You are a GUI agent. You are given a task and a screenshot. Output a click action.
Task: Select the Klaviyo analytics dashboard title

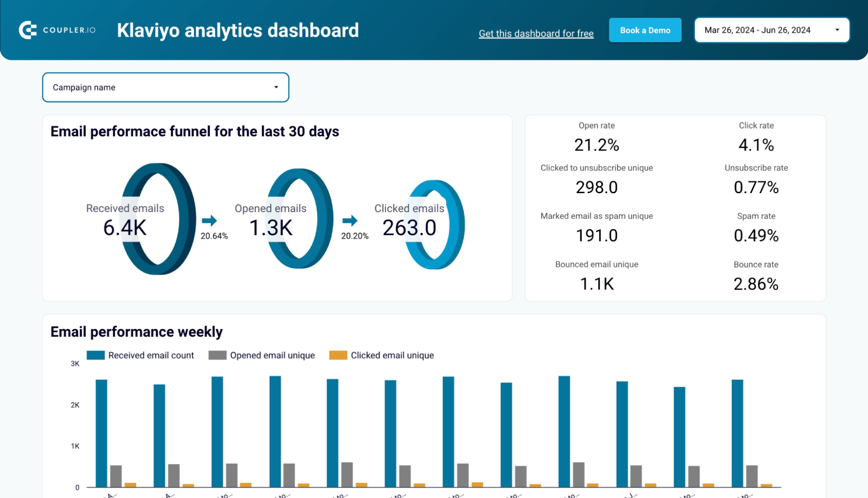click(x=238, y=30)
